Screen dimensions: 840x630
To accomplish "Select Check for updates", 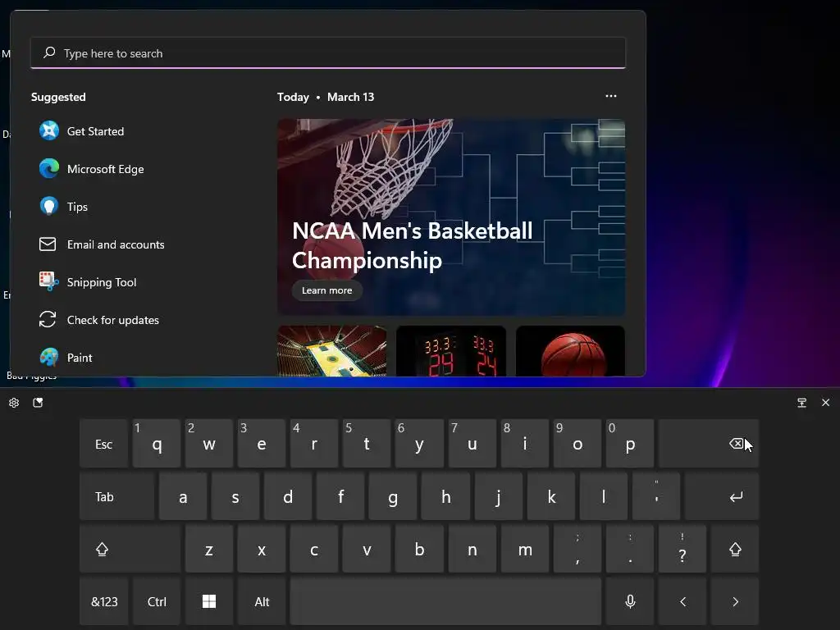I will click(x=99, y=320).
